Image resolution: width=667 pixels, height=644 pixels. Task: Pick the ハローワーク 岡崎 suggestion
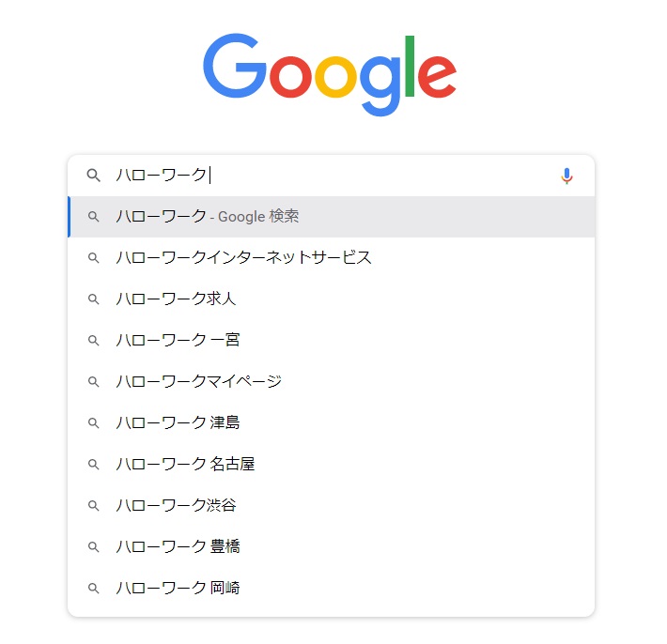[332, 588]
